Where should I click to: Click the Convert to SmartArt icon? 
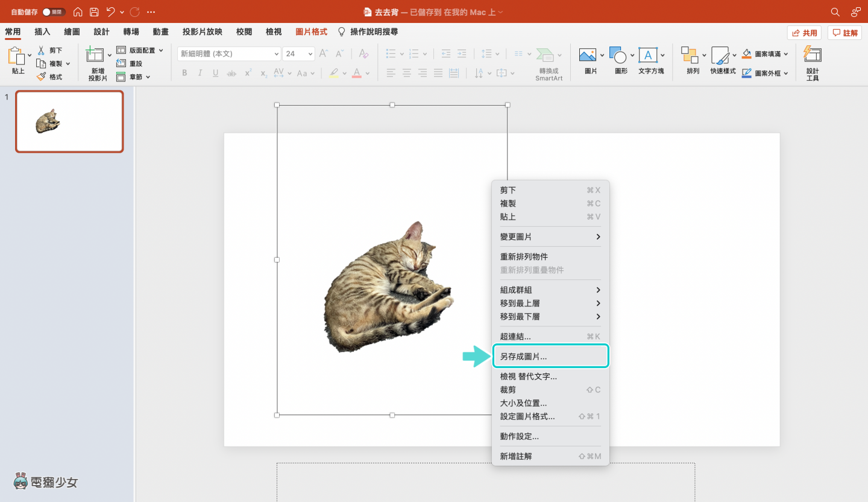(546, 55)
